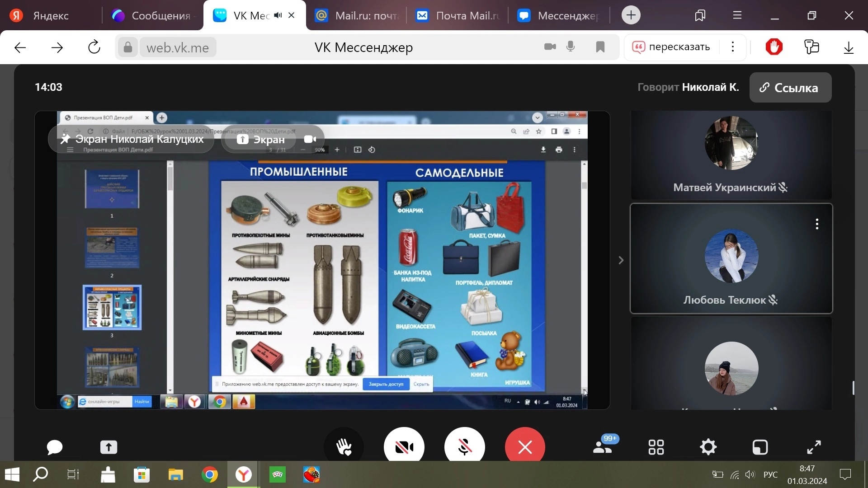Viewport: 868px width, 488px height.
Task: Click the side scrollbar handle of participants panel
Action: (x=853, y=388)
